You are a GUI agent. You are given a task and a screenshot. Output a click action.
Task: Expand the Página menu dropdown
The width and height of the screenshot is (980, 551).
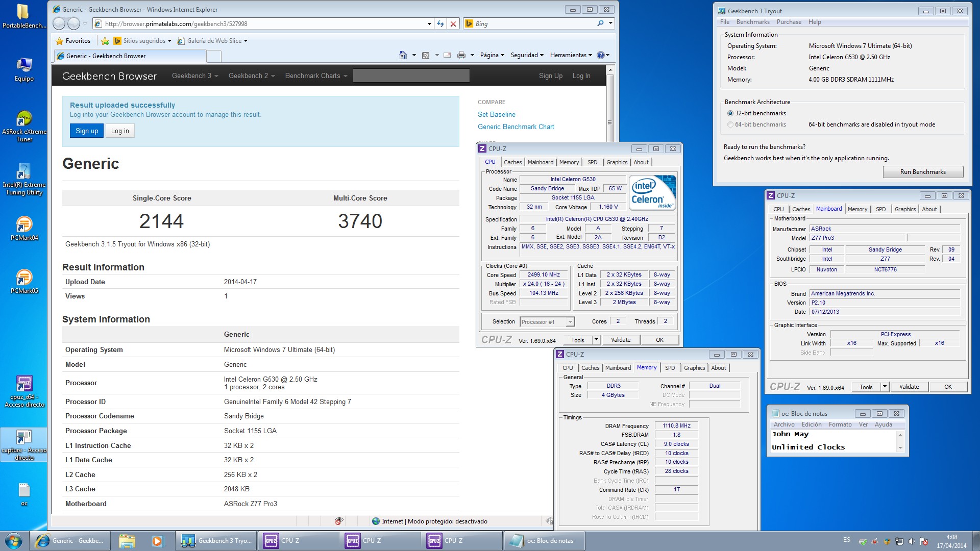tap(492, 55)
